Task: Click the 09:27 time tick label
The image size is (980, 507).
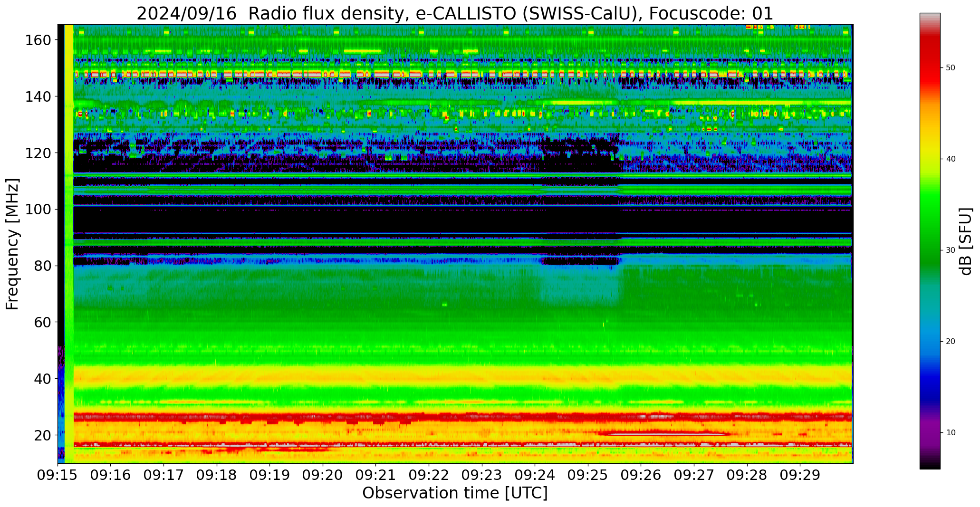Action: click(x=694, y=475)
